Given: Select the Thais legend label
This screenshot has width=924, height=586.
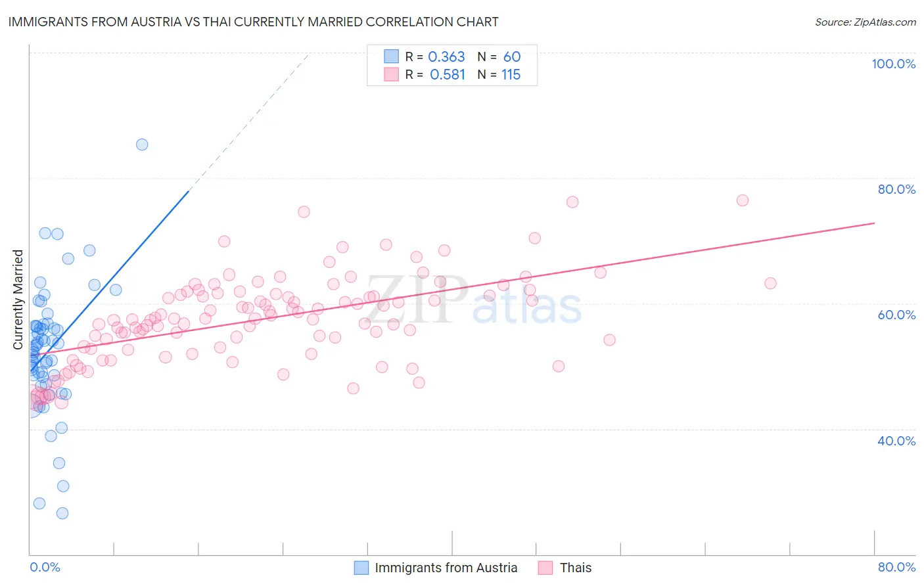Looking at the screenshot, I should [576, 568].
